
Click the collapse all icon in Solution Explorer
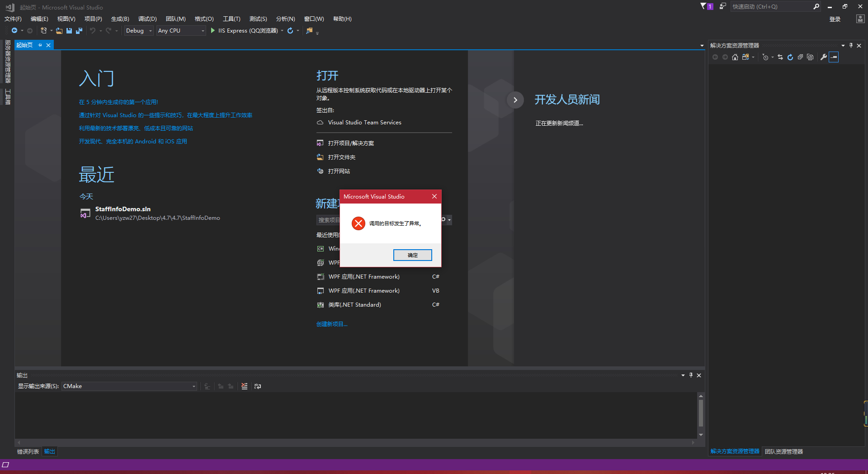coord(800,57)
